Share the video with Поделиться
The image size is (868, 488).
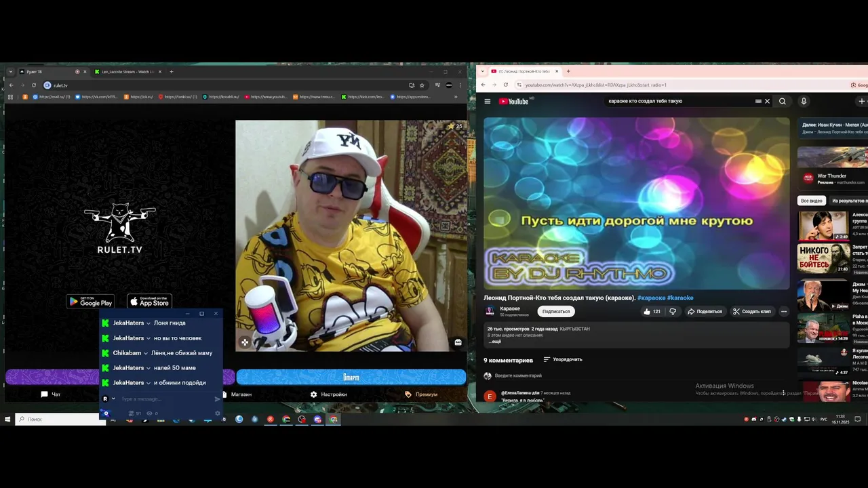[x=705, y=312]
